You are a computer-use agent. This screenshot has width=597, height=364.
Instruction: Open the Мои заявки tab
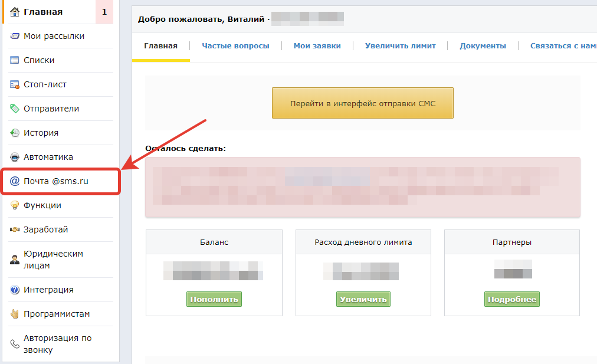click(317, 46)
